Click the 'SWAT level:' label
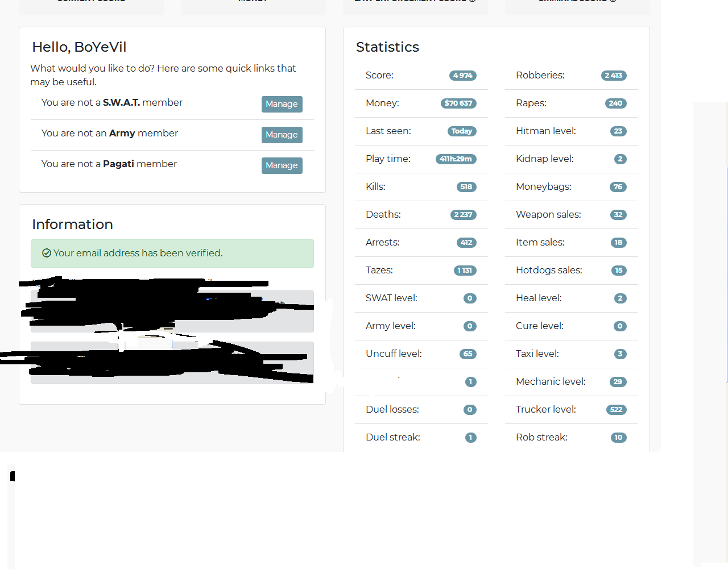This screenshot has height=582, width=728. [x=391, y=298]
